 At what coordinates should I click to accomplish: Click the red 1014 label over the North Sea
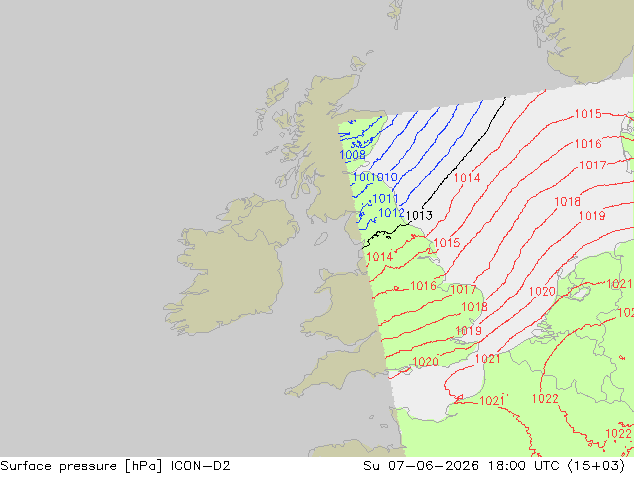point(467,178)
